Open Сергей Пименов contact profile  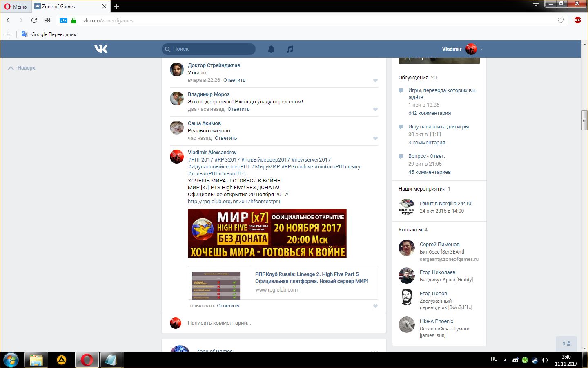pos(439,245)
